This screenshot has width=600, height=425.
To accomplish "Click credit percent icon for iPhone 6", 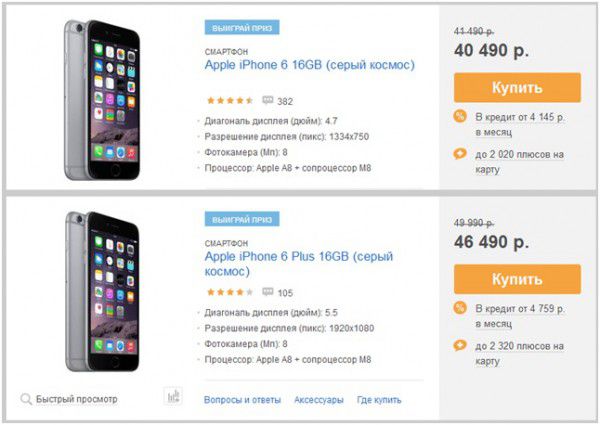I will click(460, 116).
